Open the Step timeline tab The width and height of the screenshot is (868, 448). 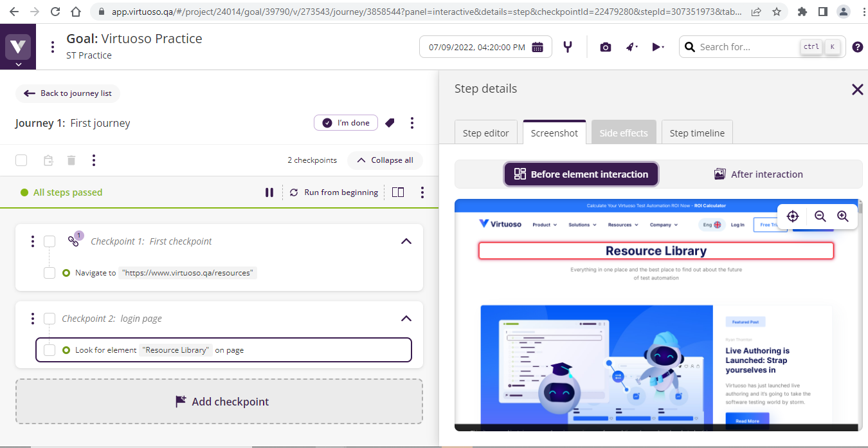point(697,133)
